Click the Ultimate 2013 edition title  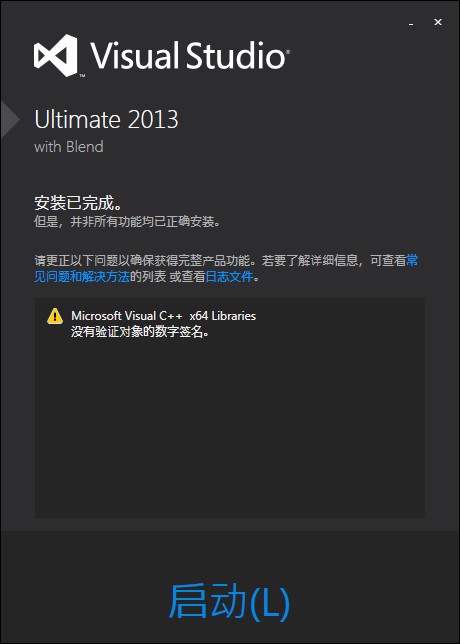tap(106, 120)
